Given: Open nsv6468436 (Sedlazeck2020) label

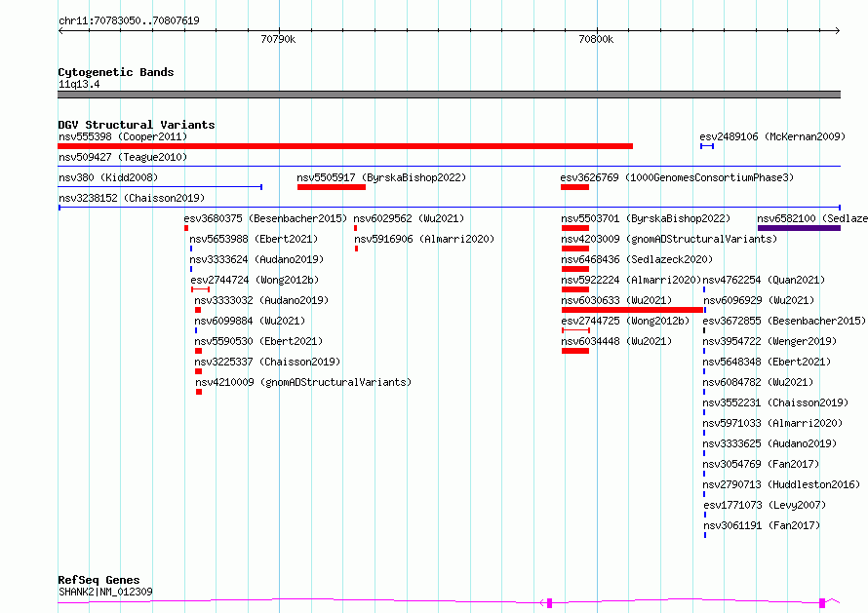Looking at the screenshot, I should [637, 259].
